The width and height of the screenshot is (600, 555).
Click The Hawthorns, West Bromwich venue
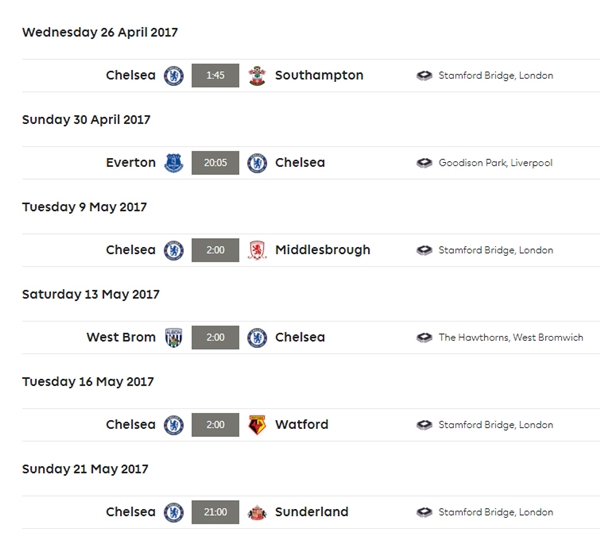click(x=511, y=338)
